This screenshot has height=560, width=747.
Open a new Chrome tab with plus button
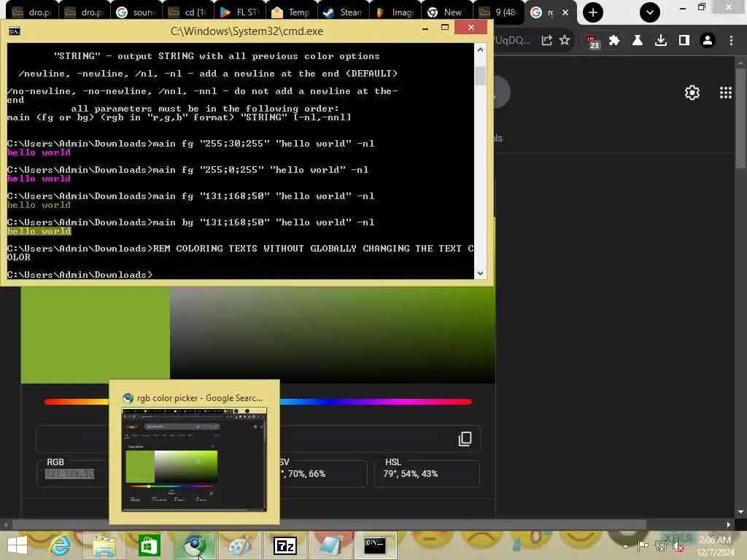tap(592, 12)
